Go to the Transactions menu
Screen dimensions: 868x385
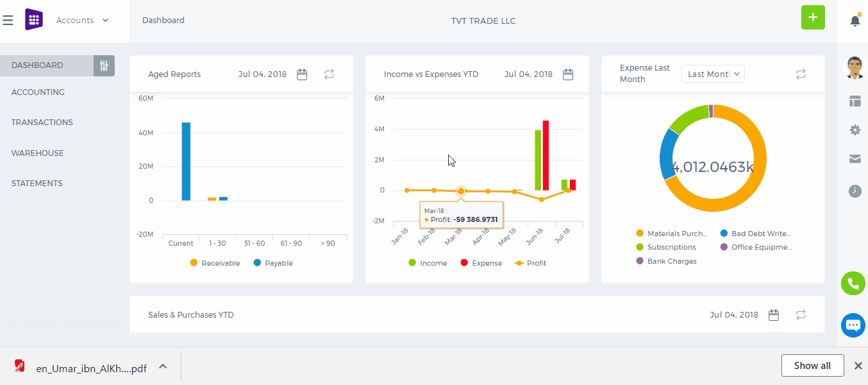tap(42, 123)
